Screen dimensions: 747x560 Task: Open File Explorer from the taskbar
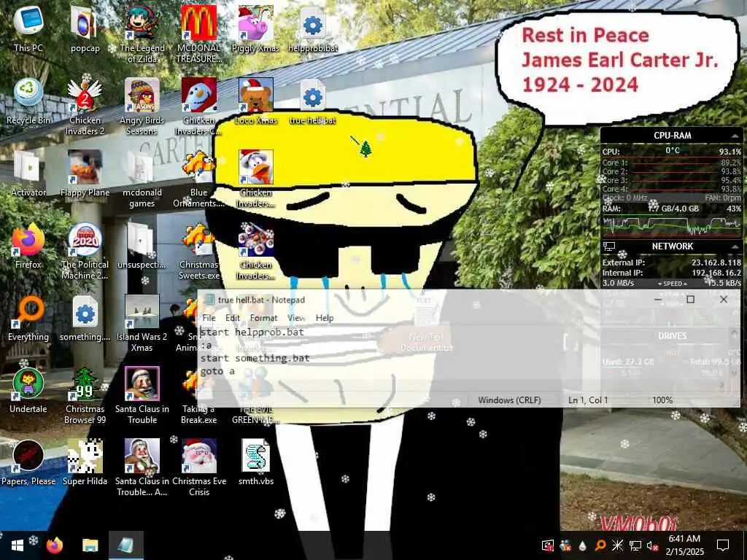[x=90, y=545]
